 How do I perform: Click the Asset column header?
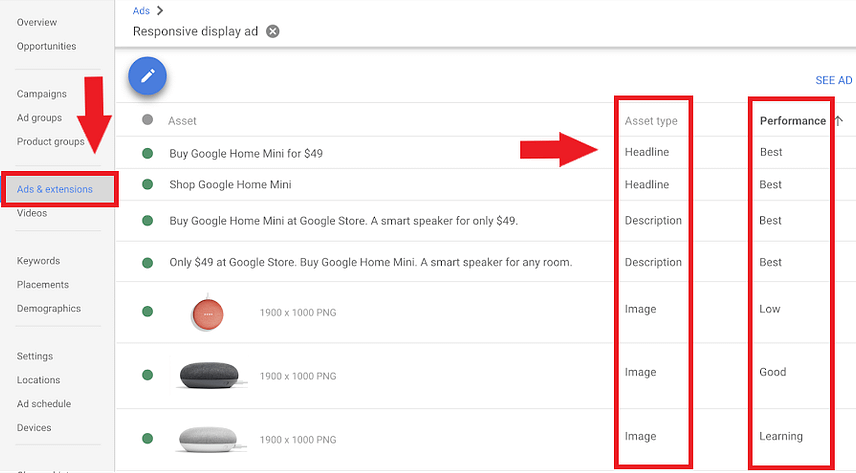pyautogui.click(x=182, y=121)
